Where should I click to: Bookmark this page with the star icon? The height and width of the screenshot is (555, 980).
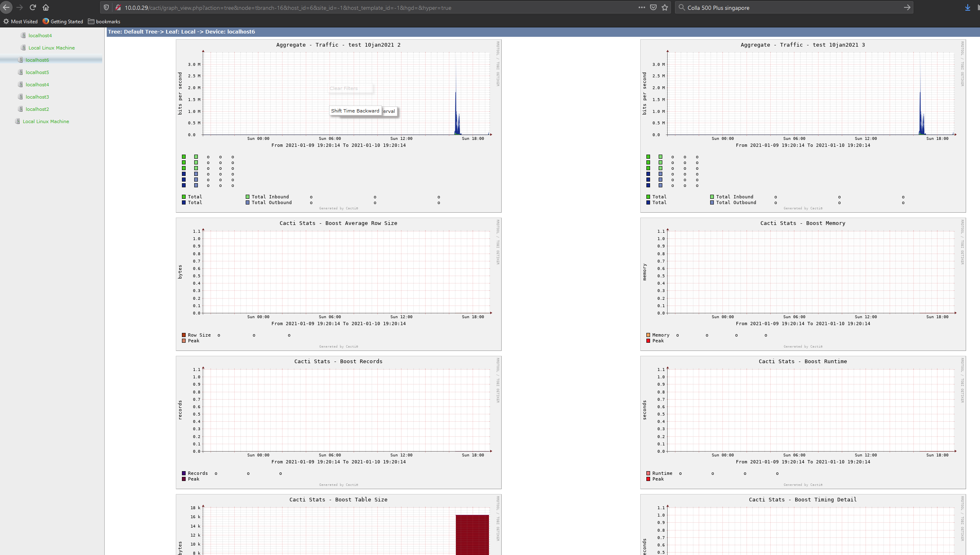pos(664,7)
